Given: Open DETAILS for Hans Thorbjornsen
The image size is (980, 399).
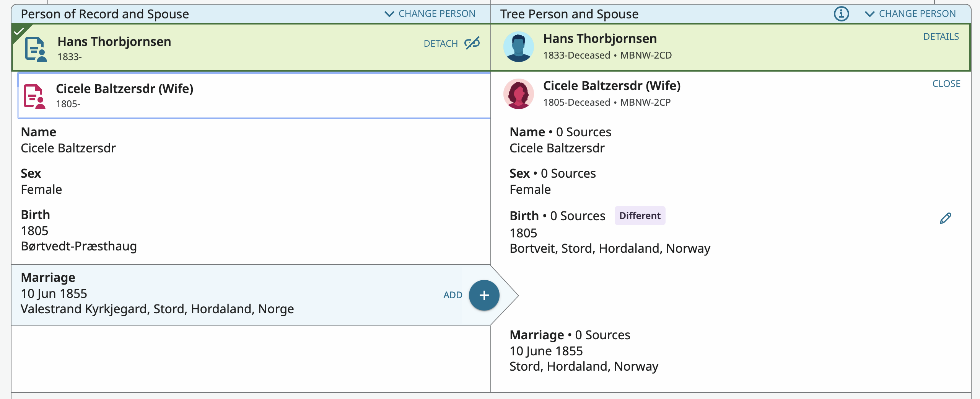Looking at the screenshot, I should point(941,37).
